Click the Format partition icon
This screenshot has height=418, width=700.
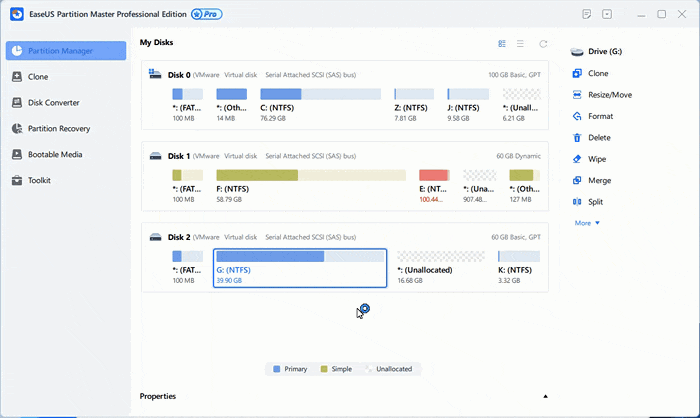pos(577,116)
